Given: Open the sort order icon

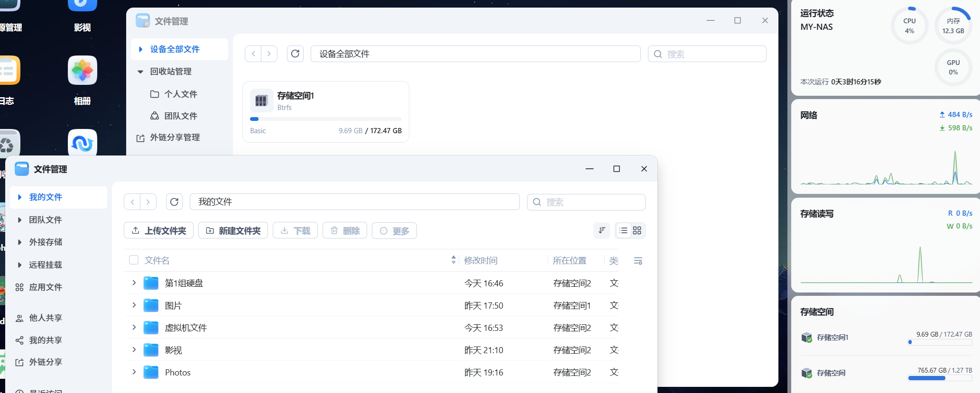Looking at the screenshot, I should [601, 230].
